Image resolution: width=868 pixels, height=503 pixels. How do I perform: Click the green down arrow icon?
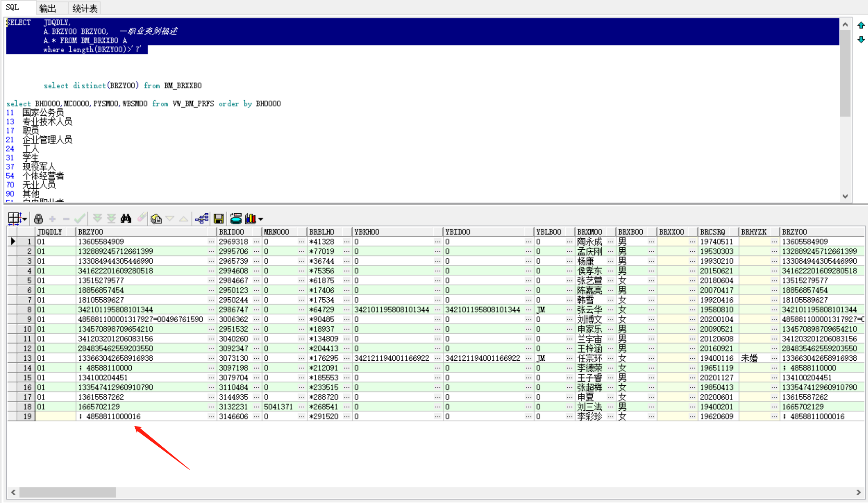(861, 40)
